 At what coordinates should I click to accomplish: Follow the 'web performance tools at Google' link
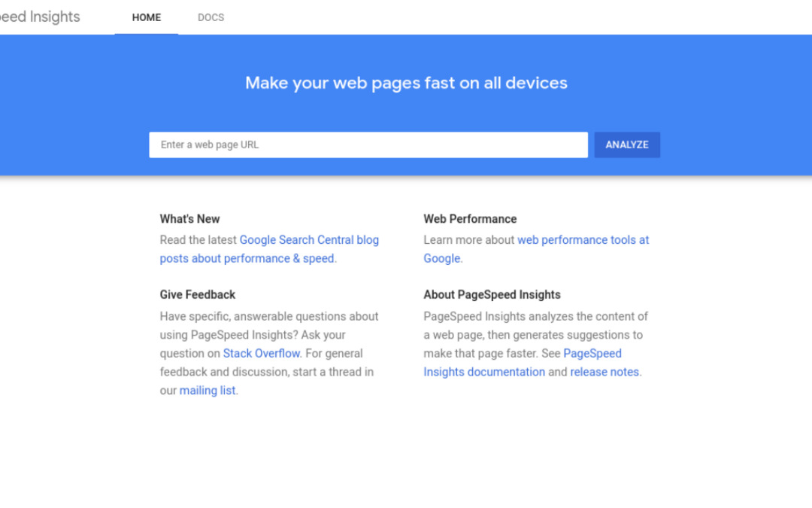point(583,240)
